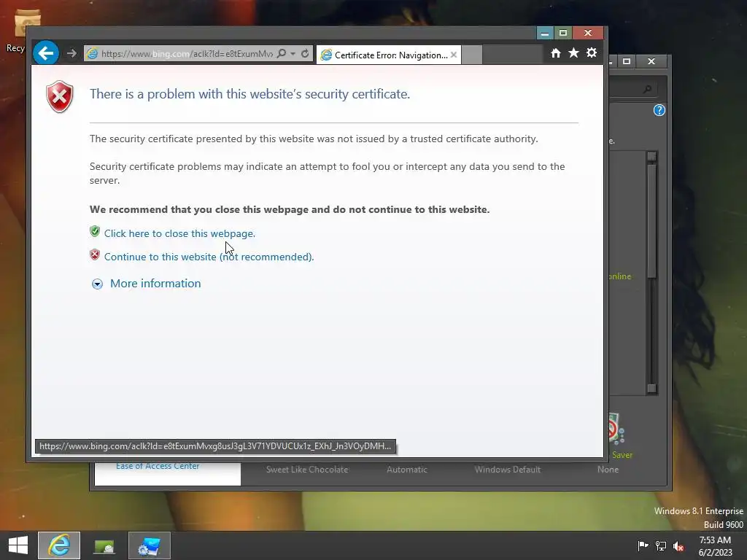This screenshot has width=747, height=560.
Task: Open Screen Saver icon in background window
Action: pyautogui.click(x=617, y=429)
